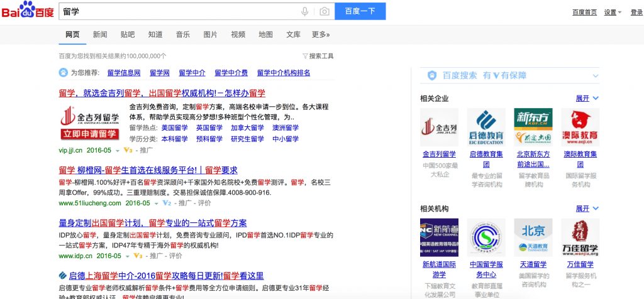
Task: Click the www.51liucheng.com green URL
Action: 90,203
